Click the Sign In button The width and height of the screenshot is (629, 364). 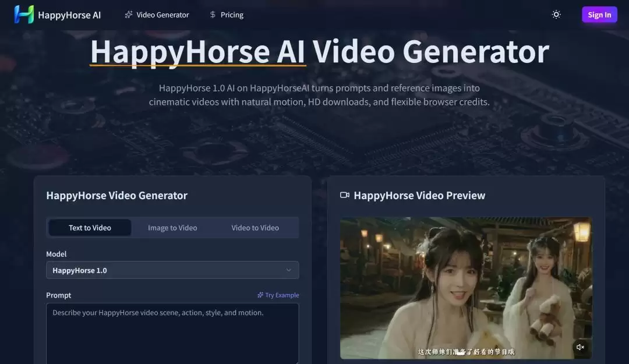tap(599, 14)
